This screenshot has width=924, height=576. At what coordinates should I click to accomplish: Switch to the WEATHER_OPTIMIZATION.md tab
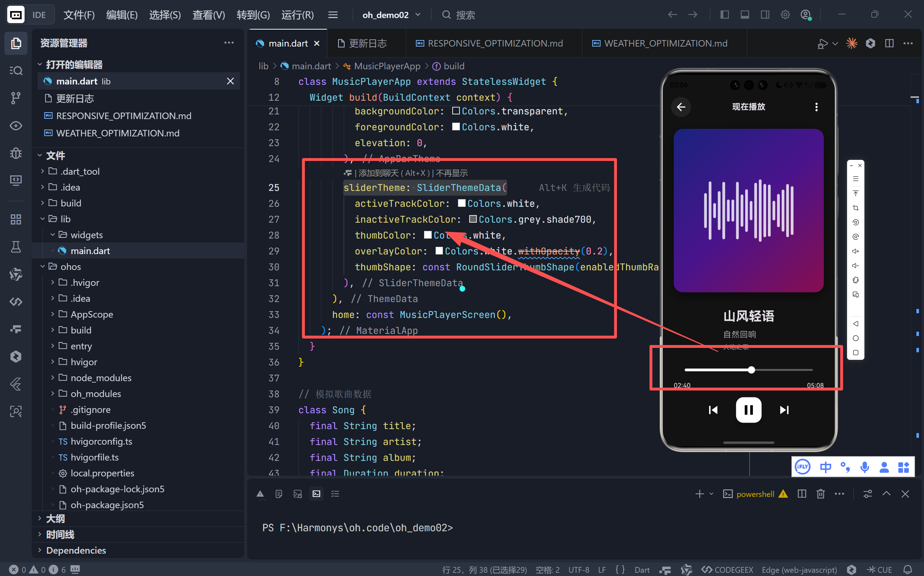click(x=665, y=43)
